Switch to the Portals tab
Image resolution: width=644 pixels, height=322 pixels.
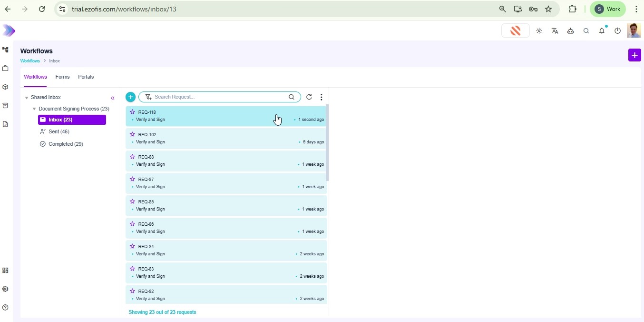pyautogui.click(x=86, y=77)
